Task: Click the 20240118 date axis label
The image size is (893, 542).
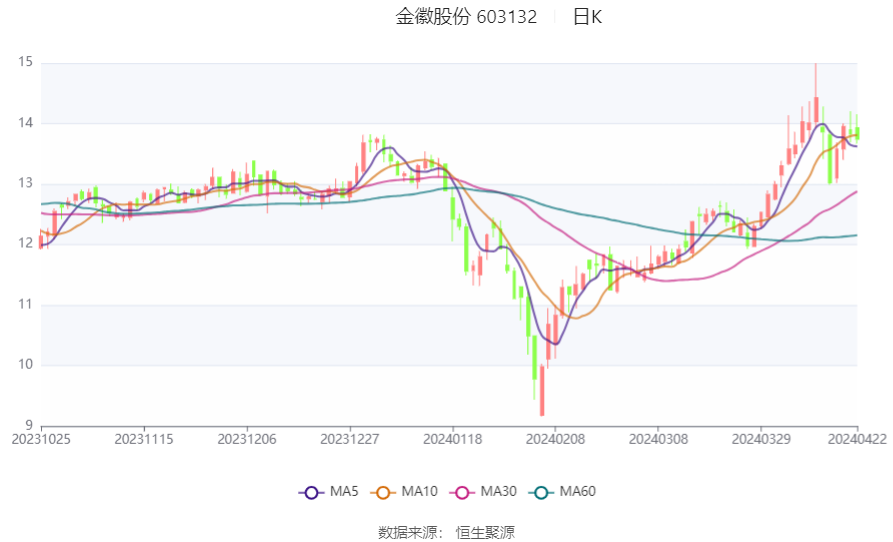Action: 453,440
